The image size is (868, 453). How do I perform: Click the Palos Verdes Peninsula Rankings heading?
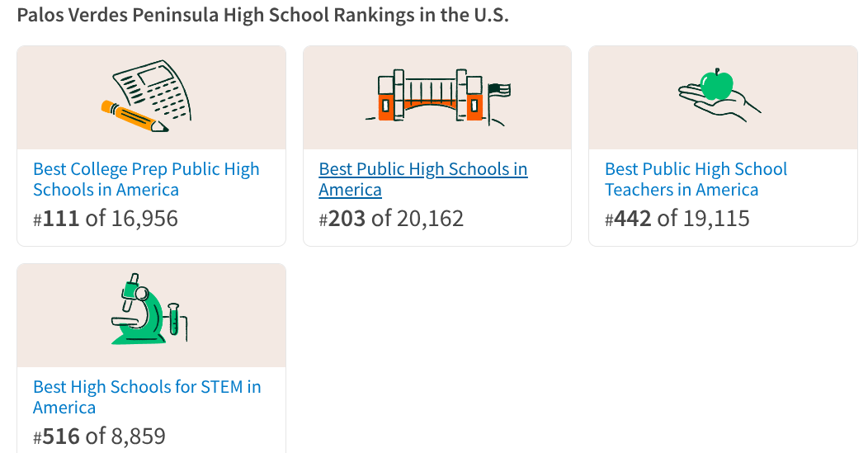(262, 16)
